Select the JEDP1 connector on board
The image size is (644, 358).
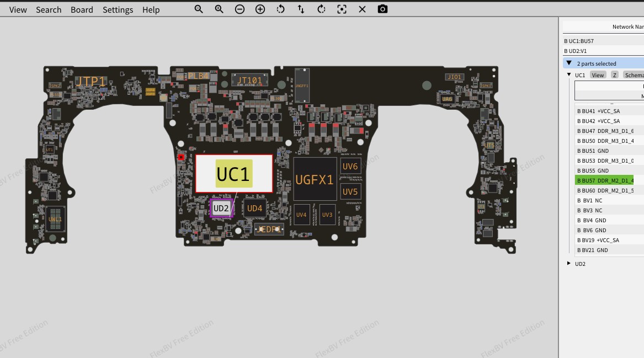269,229
